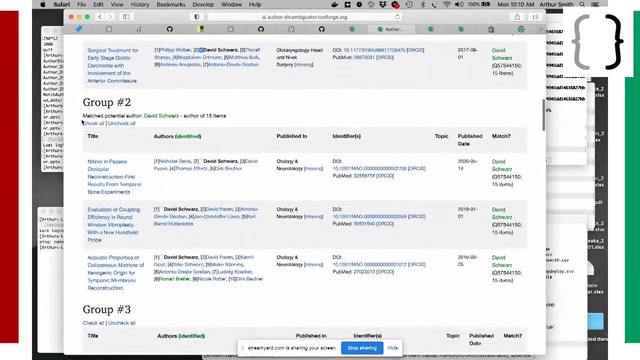Click the Stop sharing button

[362, 348]
